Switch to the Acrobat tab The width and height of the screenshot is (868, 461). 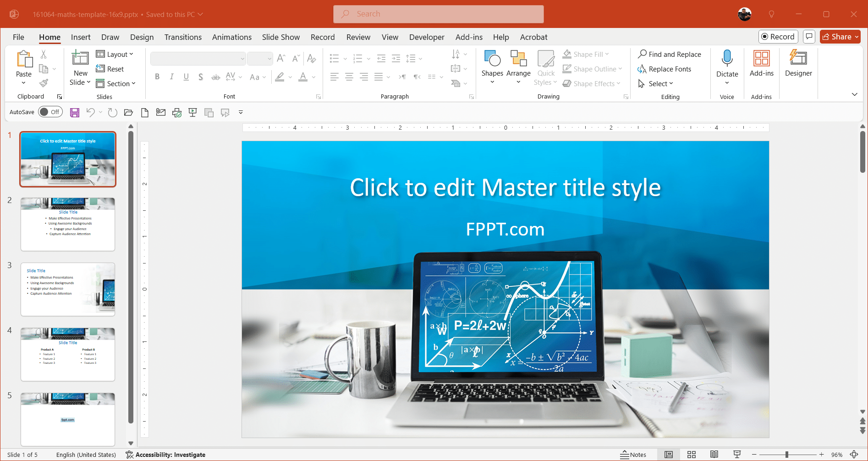pos(533,37)
